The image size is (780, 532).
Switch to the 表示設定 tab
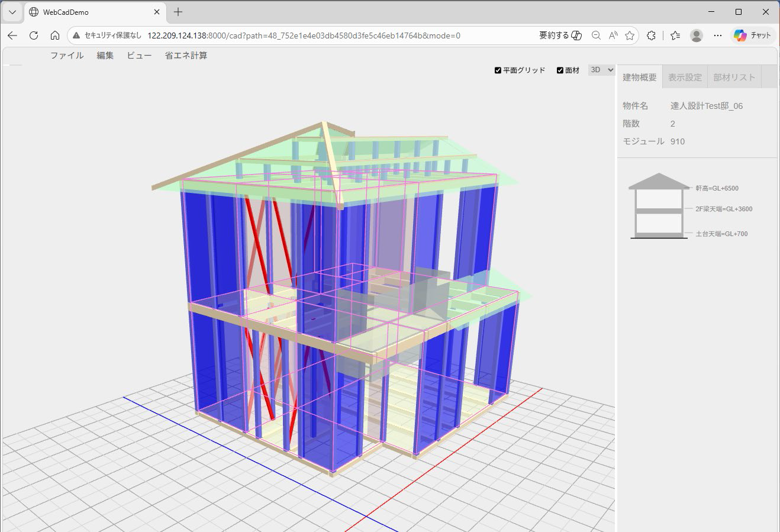click(685, 77)
